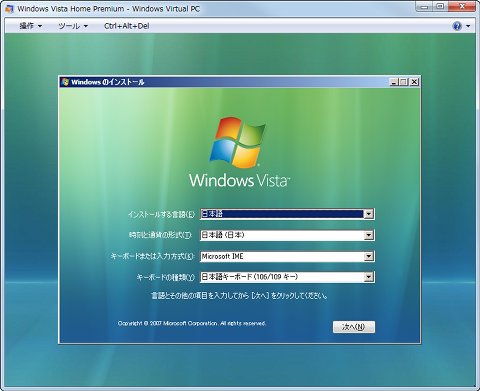
Task: Open the 時刻と通貨の形式 dropdown arrow
Action: (368, 235)
